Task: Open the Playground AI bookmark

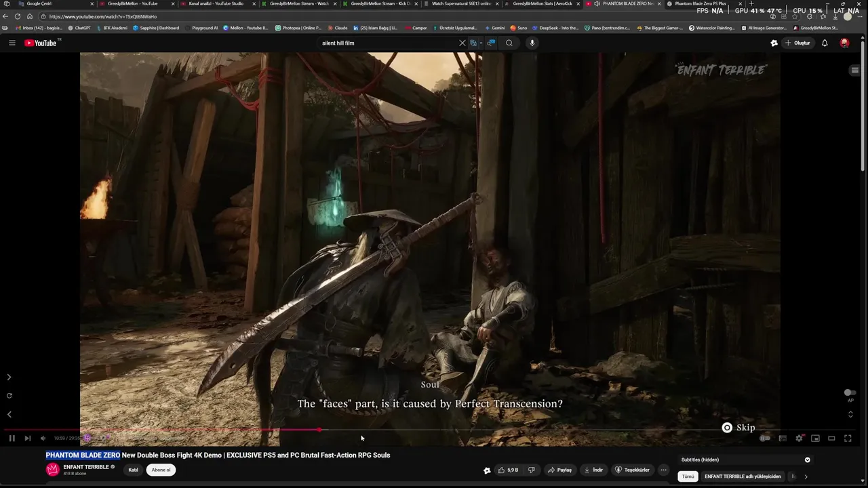Action: pyautogui.click(x=201, y=28)
